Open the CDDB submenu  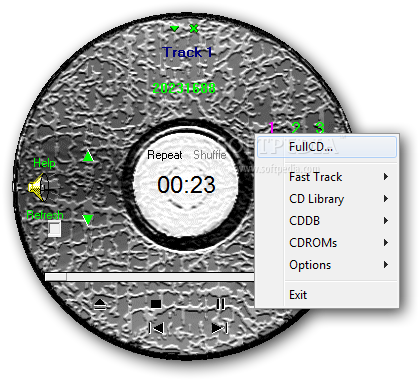point(327,221)
